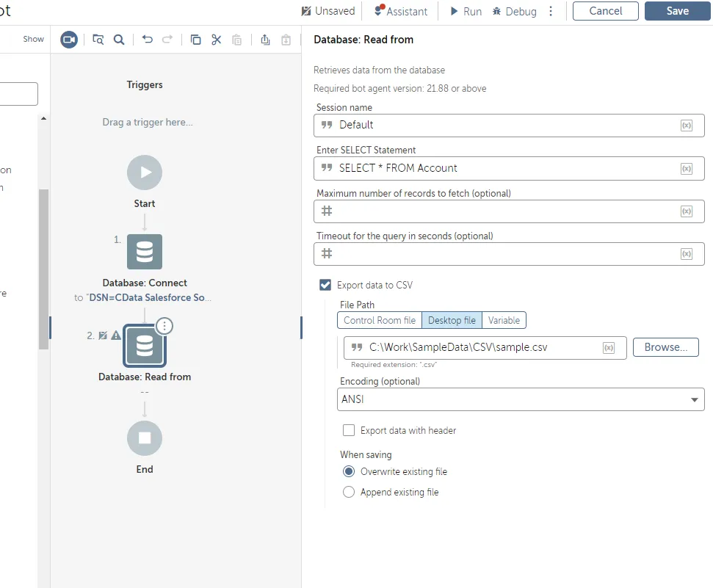This screenshot has width=713, height=588.
Task: Open the more options menu beside Debug
Action: point(551,11)
